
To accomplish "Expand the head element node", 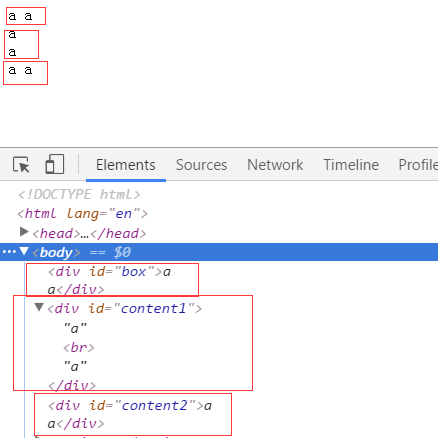I will [24, 232].
